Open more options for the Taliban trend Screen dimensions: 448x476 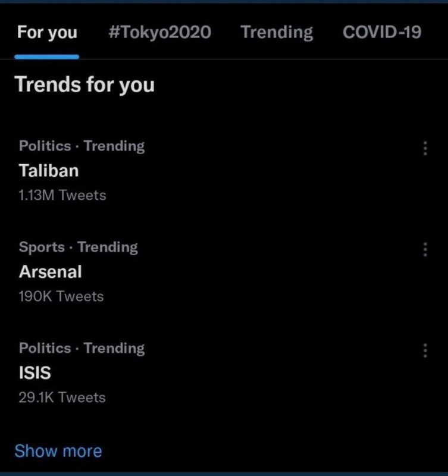point(425,148)
